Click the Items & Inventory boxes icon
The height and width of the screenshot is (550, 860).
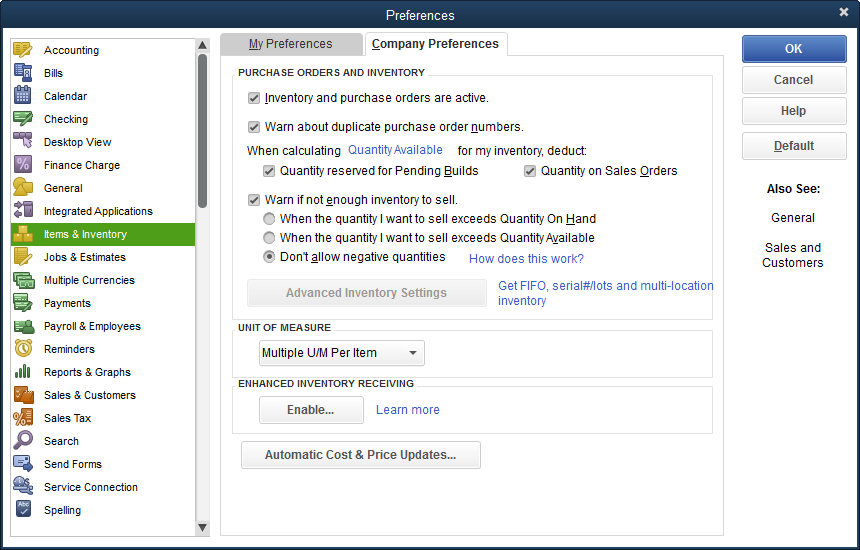pyautogui.click(x=23, y=234)
